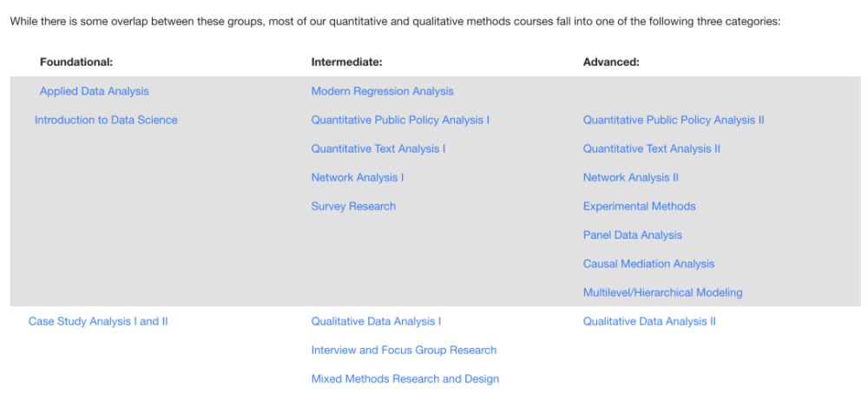Screen dimensions: 868x402
Task: Open Quantitative Text Analysis I link
Action: tap(378, 148)
